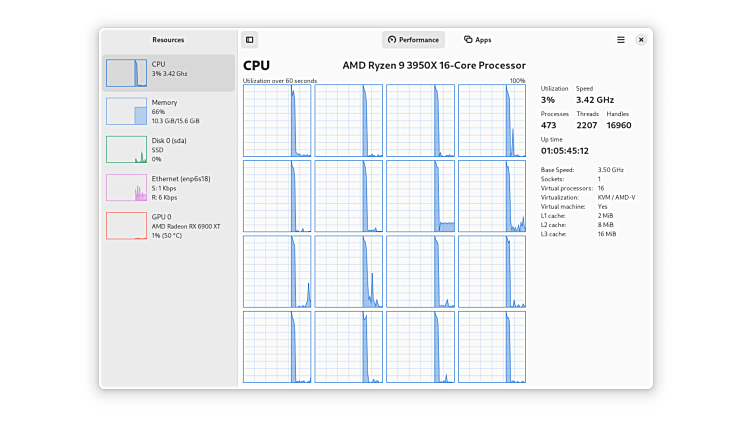Click AMD Radeon RX 6900 XT label
Viewport: 752px width, 423px height.
(186, 226)
